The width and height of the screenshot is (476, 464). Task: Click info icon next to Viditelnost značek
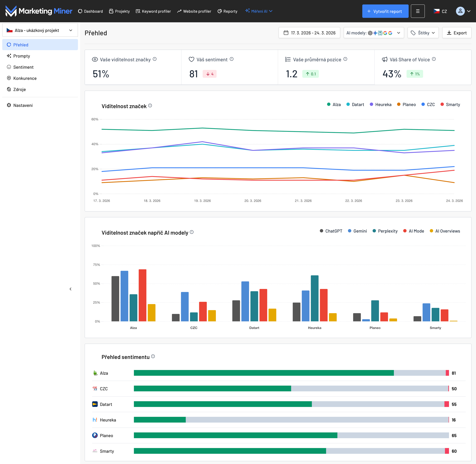150,105
